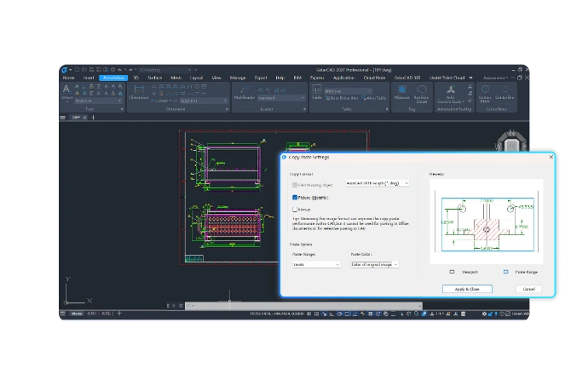
Task: Open the Cloud Note ribbon tab
Action: (x=374, y=78)
